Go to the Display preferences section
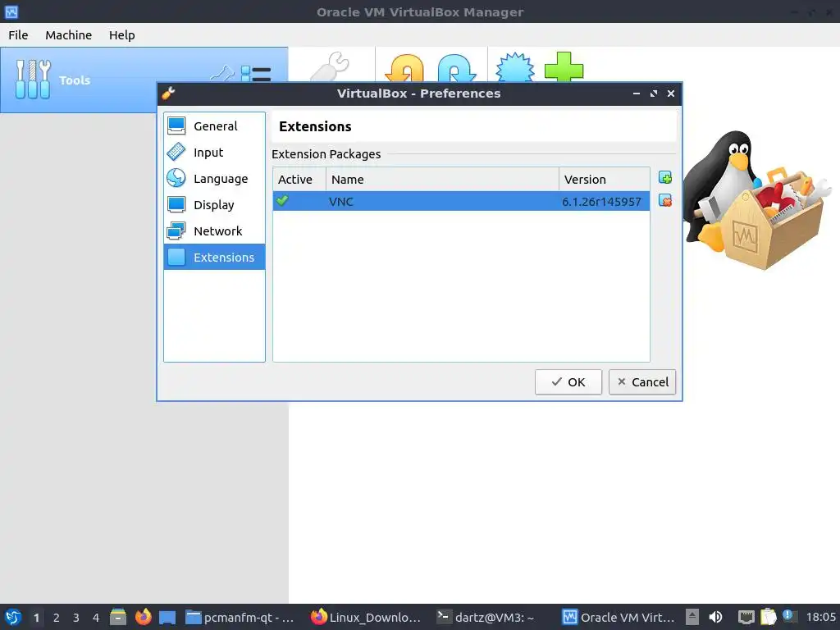 point(214,204)
